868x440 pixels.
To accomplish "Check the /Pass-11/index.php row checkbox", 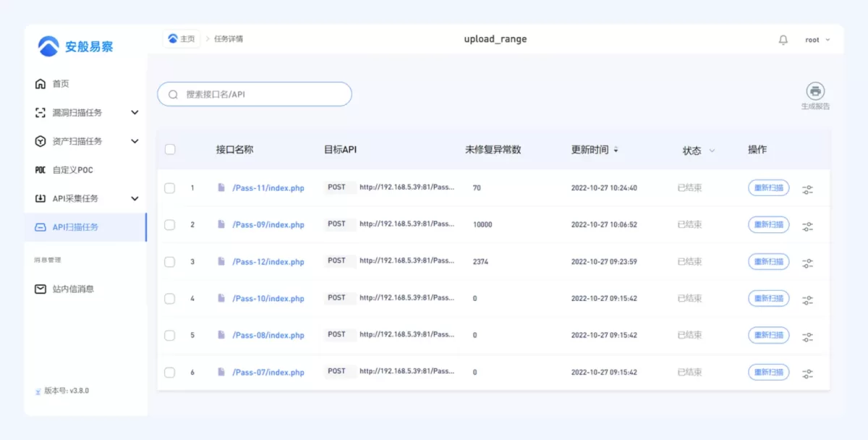I will [x=169, y=188].
